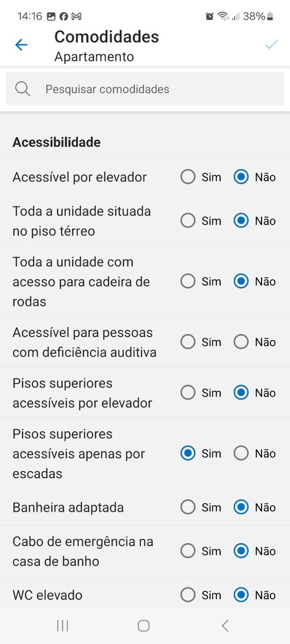Open Android recent apps button
Image resolution: width=290 pixels, height=644 pixels.
click(x=63, y=626)
